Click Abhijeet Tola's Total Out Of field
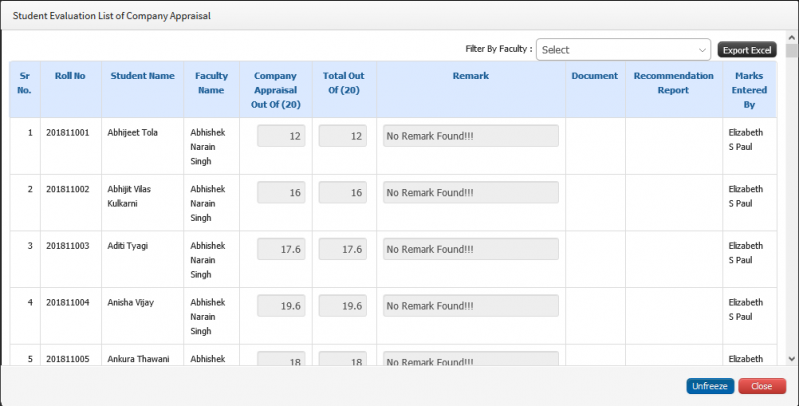Image resolution: width=799 pixels, height=406 pixels. pos(342,136)
